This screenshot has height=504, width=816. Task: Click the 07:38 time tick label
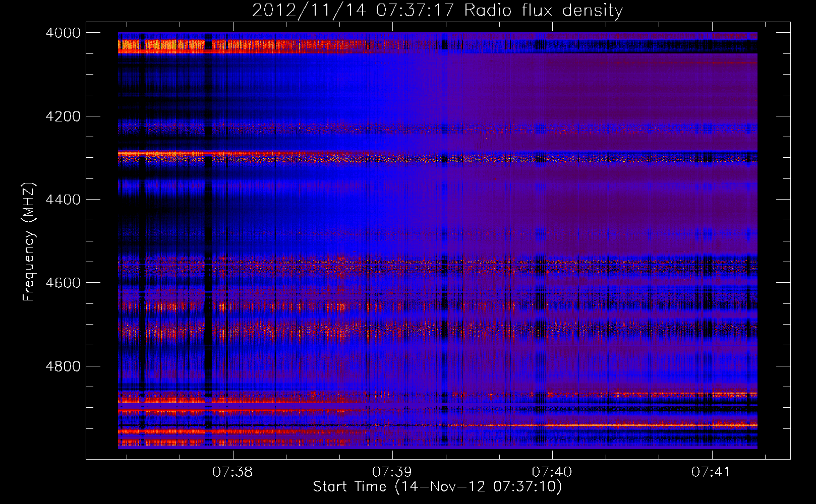click(232, 472)
